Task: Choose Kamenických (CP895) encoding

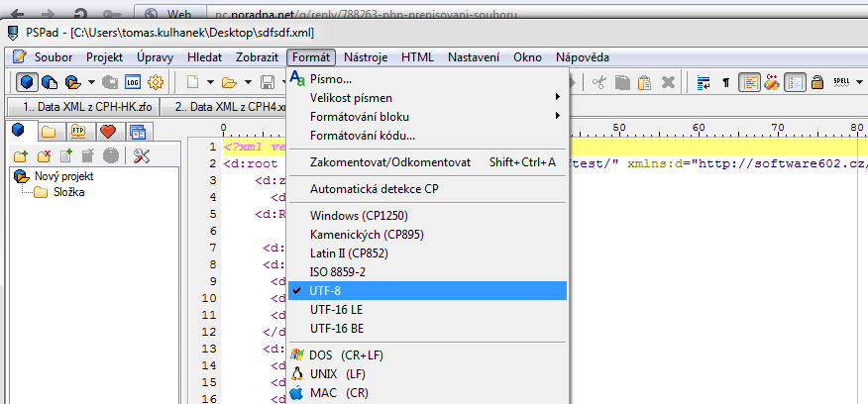Action: [427, 234]
